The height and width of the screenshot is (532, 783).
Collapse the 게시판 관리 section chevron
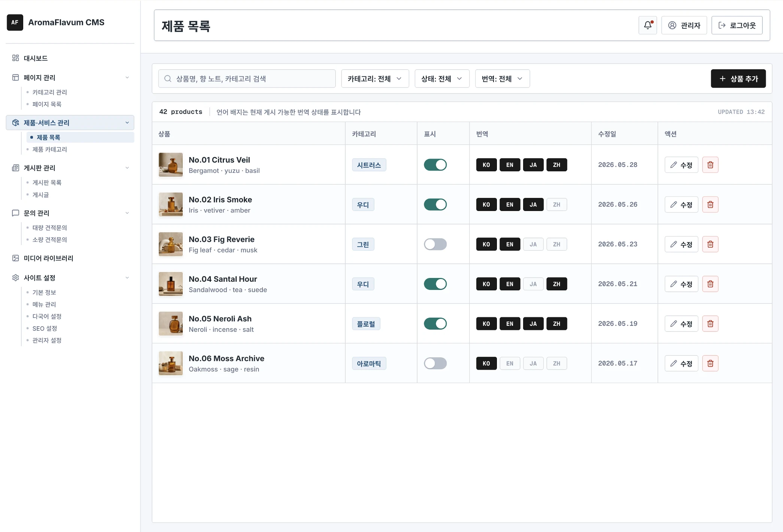coord(127,168)
